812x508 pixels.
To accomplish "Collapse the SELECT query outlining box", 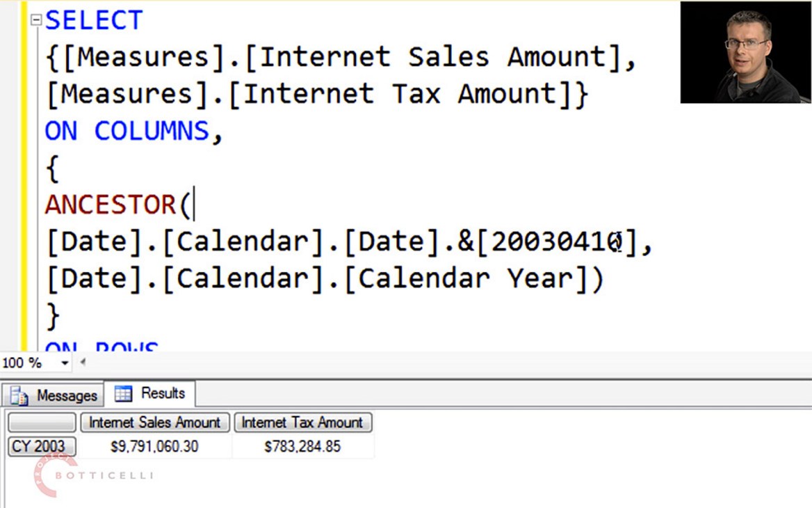I will click(x=36, y=20).
